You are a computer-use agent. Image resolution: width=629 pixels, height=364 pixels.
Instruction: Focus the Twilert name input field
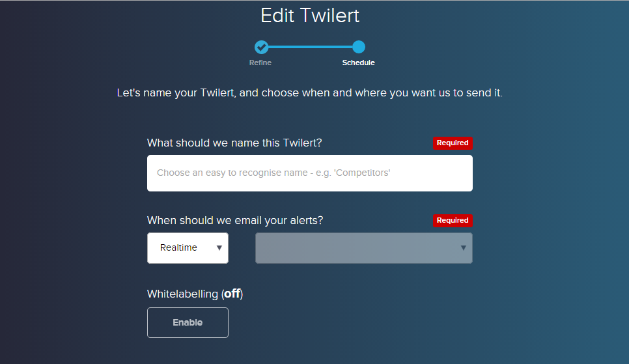coord(310,173)
